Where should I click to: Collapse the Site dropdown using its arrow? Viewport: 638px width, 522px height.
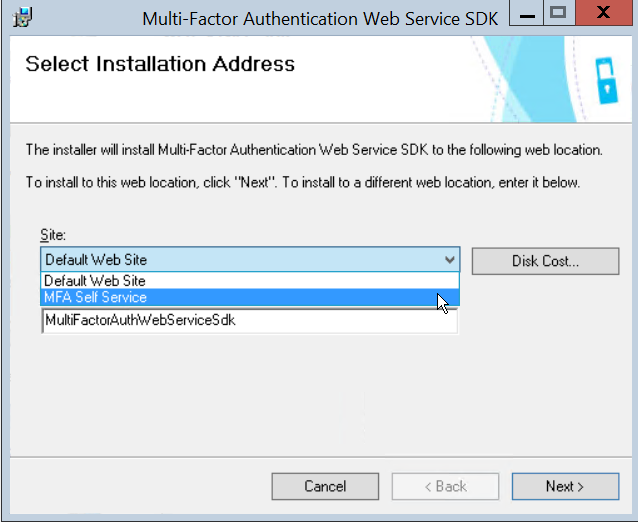(449, 260)
